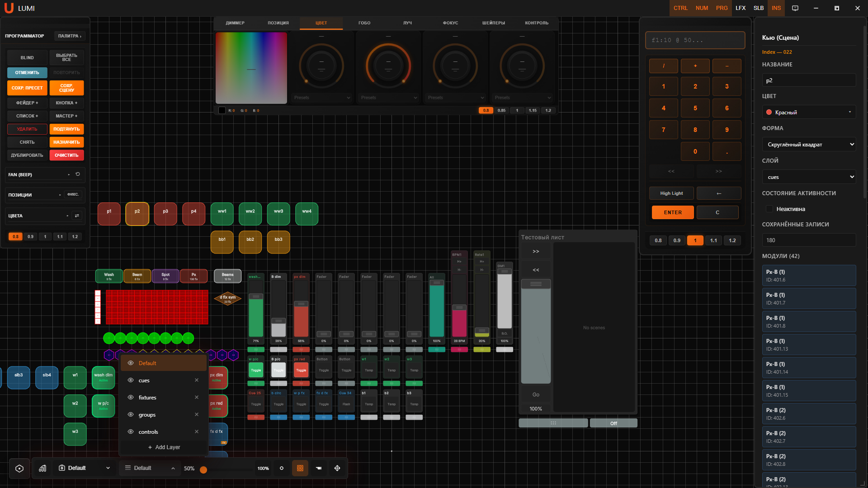Screen dimensions: 868x488
Task: Open the ГОБО tab
Action: point(364,23)
